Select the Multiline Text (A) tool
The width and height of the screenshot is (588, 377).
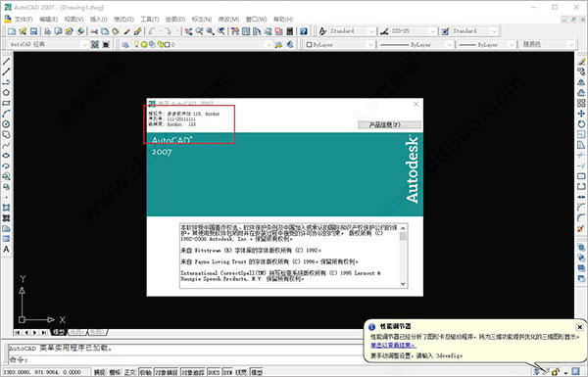coord(7,249)
